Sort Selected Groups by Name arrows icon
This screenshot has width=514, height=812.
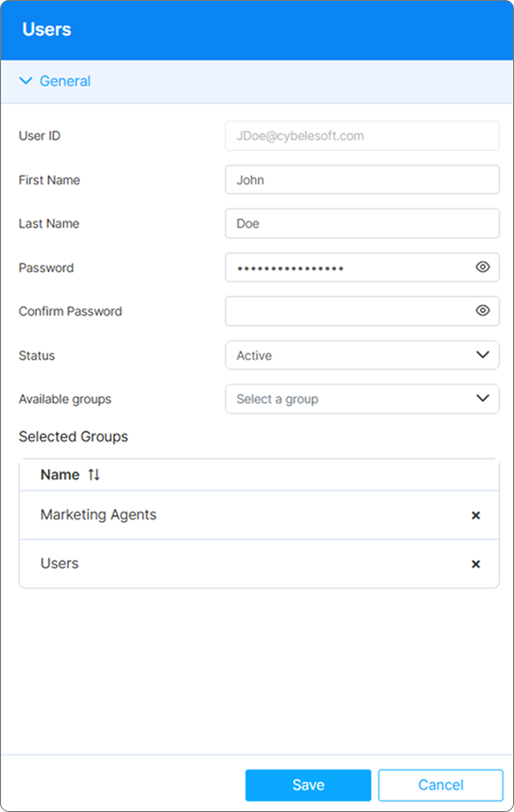coord(94,474)
